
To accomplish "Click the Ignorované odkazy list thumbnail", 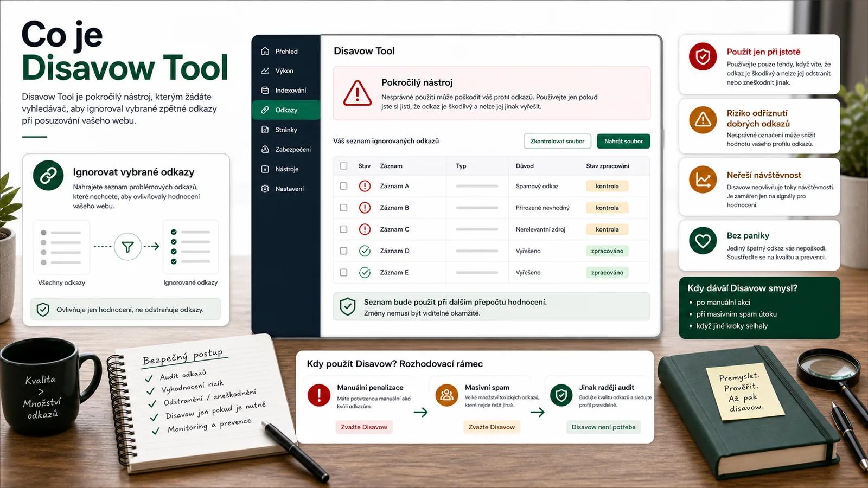I will click(x=190, y=247).
